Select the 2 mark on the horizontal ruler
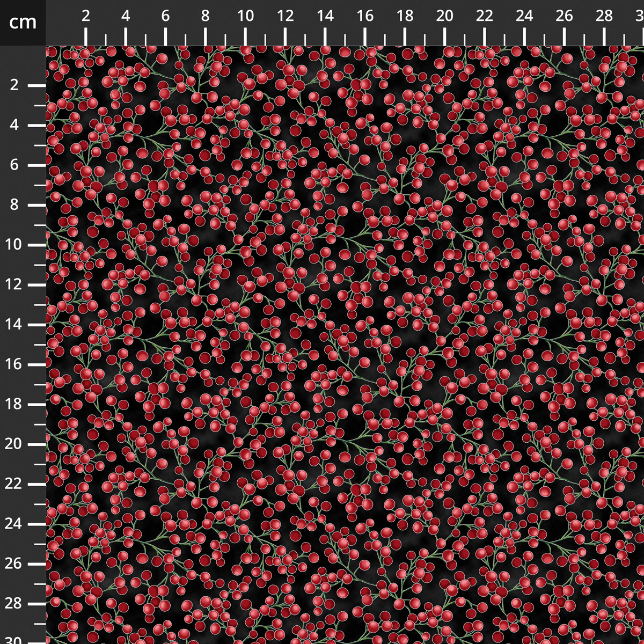Viewport: 644px width, 644px height. [x=86, y=16]
